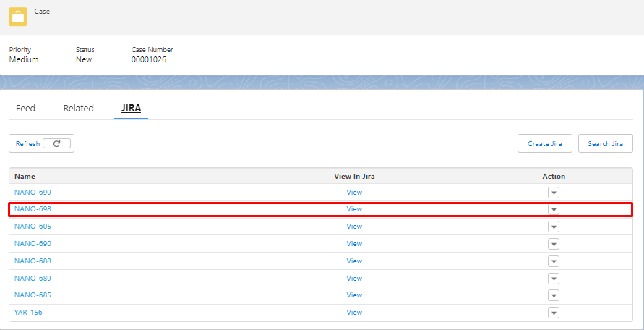
Task: Click the New status value
Action: (x=84, y=59)
